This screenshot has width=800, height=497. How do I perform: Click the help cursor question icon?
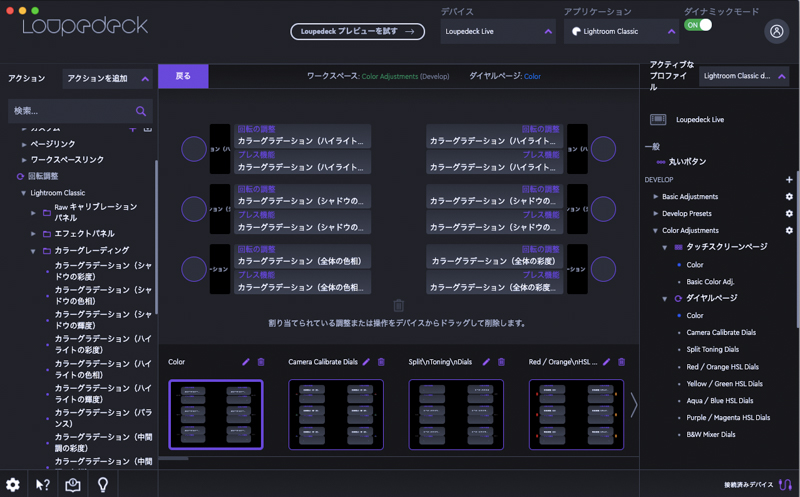point(43,484)
